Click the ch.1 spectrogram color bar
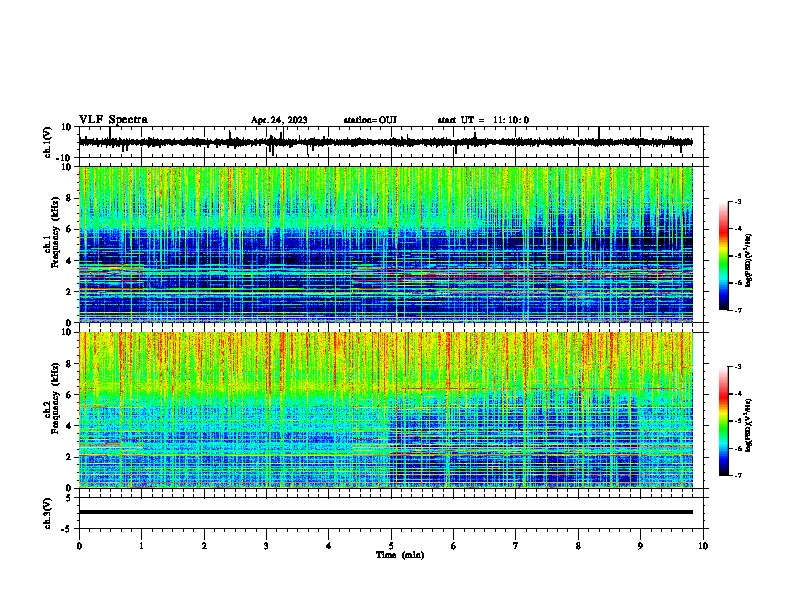The width and height of the screenshot is (792, 612). click(x=724, y=256)
